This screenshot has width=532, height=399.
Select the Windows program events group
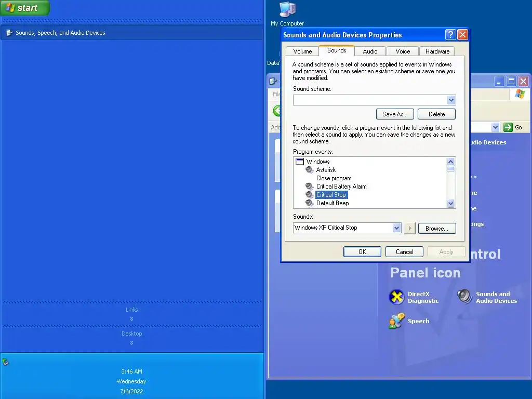pyautogui.click(x=318, y=162)
